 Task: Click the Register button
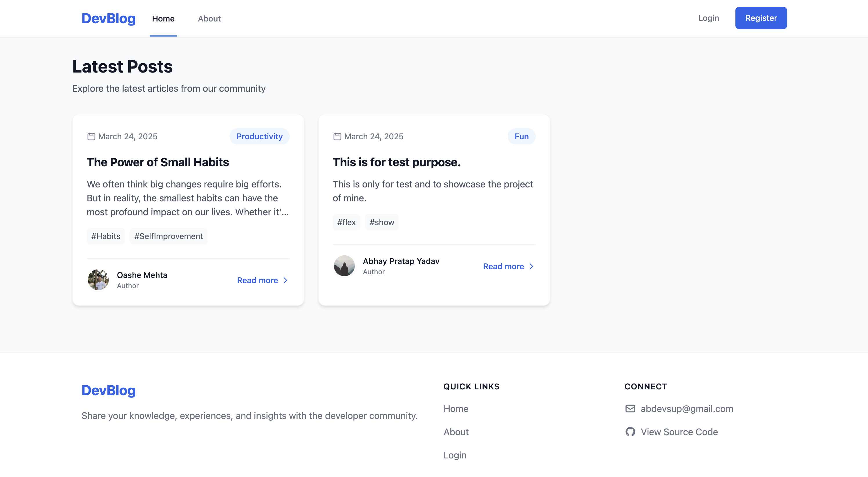pos(761,18)
